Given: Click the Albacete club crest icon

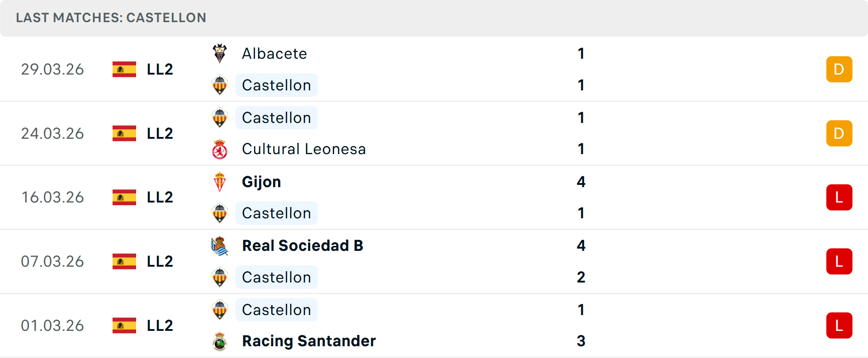Looking at the screenshot, I should pos(220,53).
